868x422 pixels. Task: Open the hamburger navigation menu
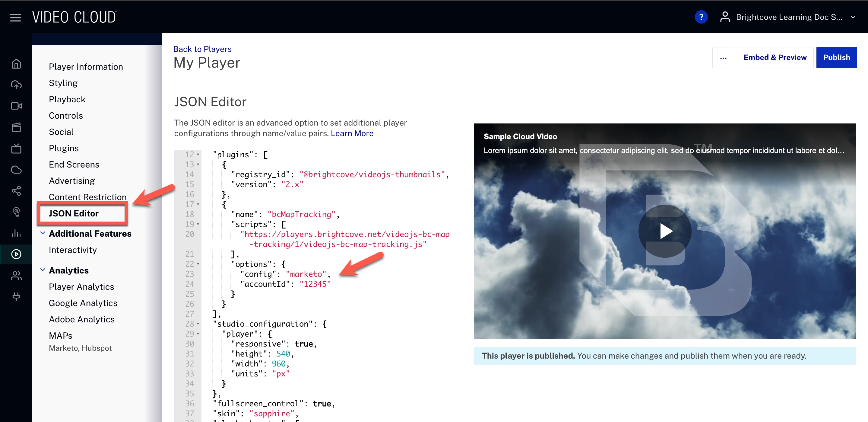coord(15,17)
